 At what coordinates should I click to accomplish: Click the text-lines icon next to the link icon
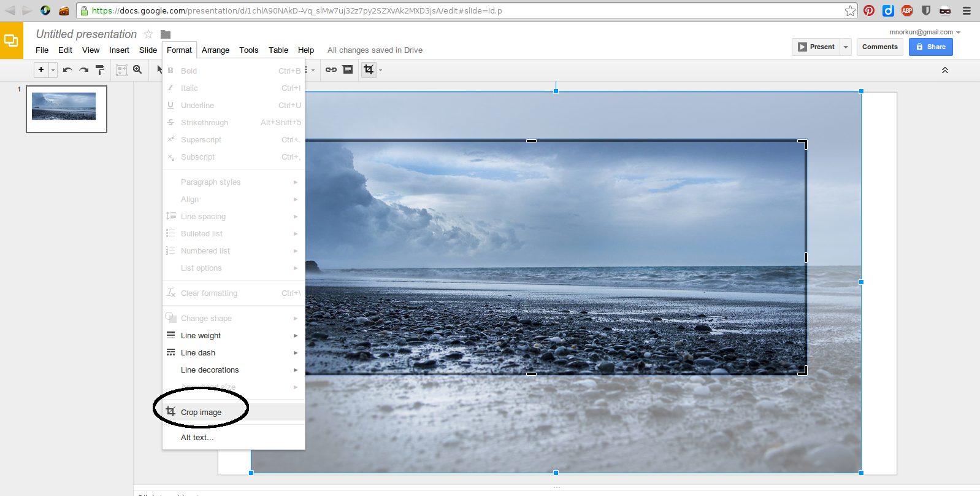(x=348, y=70)
